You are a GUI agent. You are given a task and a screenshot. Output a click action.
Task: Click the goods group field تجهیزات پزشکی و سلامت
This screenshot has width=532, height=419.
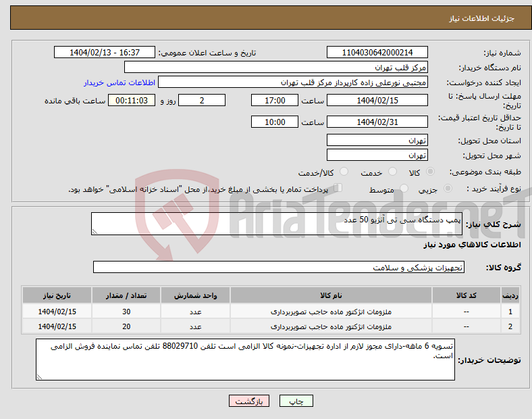(x=279, y=267)
